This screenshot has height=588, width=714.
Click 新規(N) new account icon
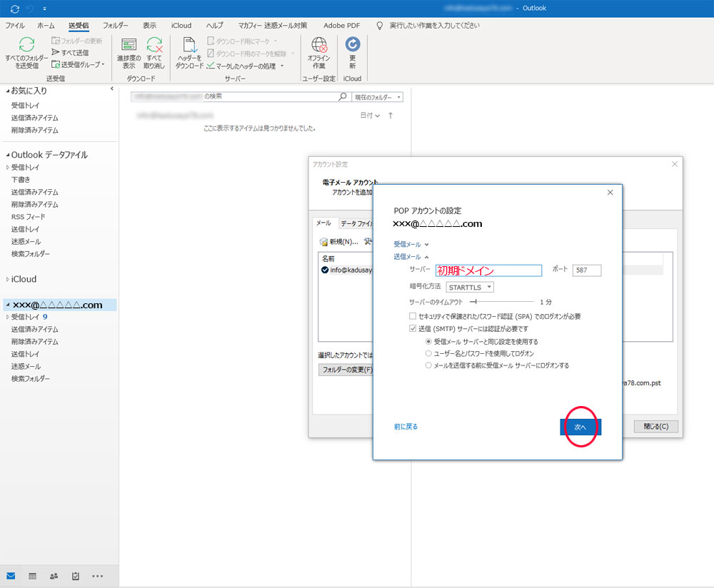tap(323, 242)
